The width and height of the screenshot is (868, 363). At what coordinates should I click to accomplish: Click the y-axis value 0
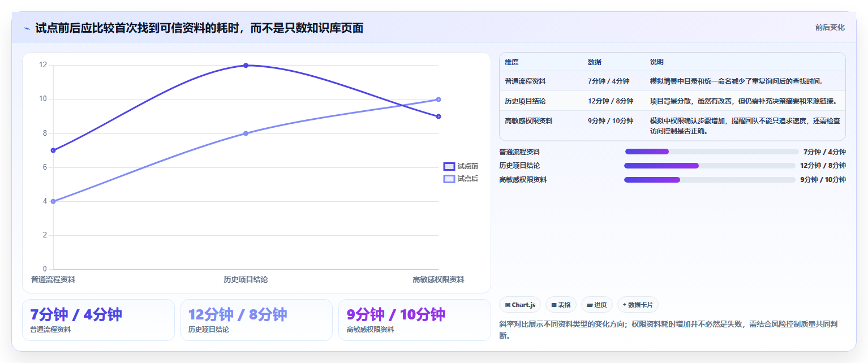point(45,269)
